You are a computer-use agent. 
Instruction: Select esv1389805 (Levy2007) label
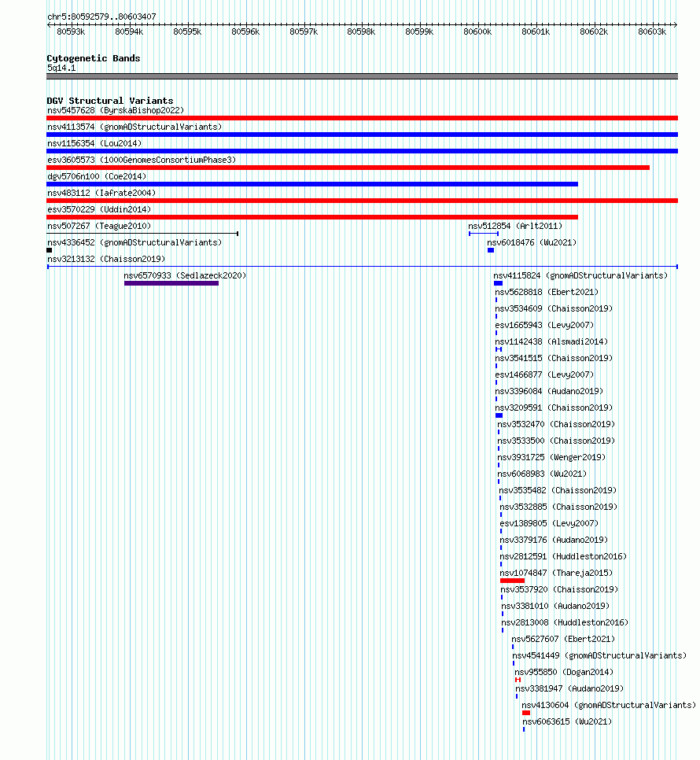point(549,523)
